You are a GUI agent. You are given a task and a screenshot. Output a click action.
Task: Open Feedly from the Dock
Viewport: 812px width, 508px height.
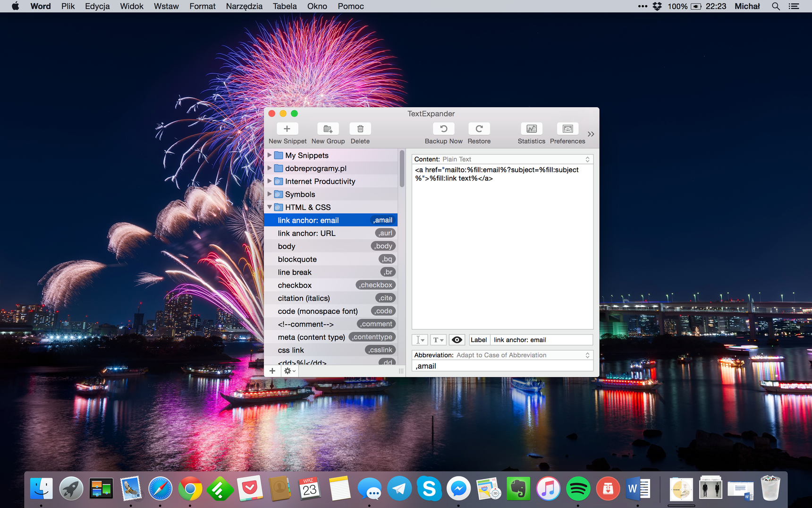pyautogui.click(x=220, y=488)
